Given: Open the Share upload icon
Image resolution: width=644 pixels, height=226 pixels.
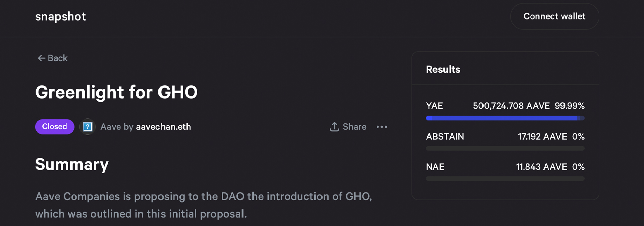Looking at the screenshot, I should [x=334, y=127].
